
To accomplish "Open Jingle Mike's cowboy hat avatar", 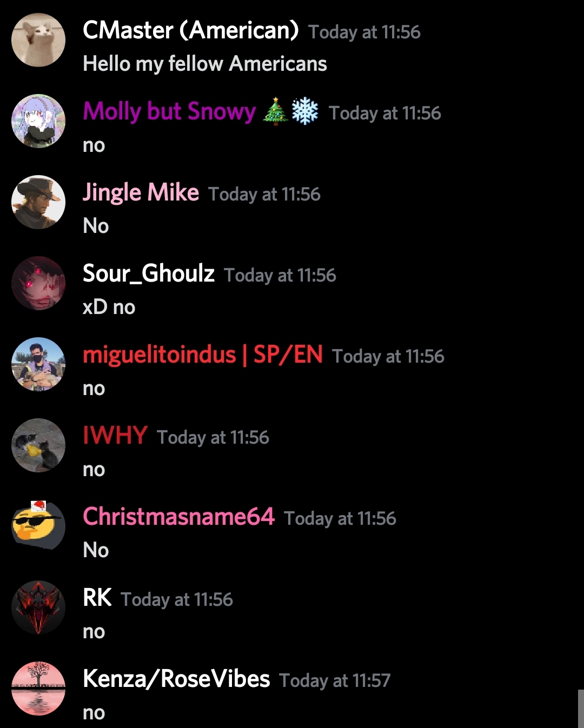I will click(38, 202).
